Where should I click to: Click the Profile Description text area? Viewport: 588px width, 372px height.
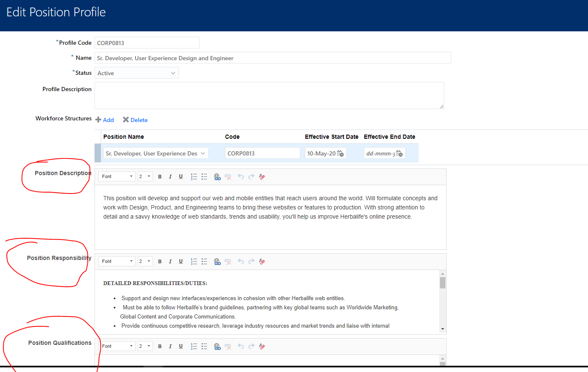[x=269, y=95]
